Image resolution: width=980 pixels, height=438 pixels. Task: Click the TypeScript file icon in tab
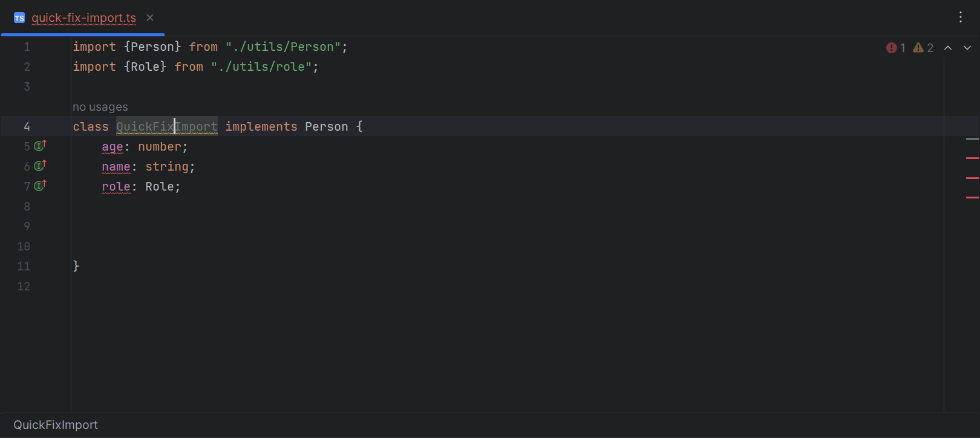[x=19, y=18]
